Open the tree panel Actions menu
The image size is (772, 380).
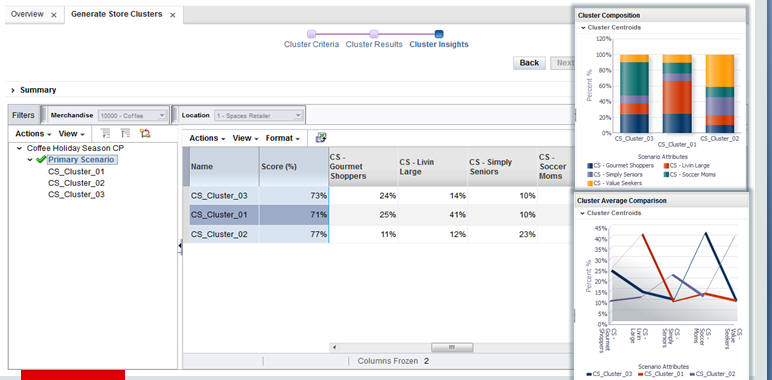(x=33, y=134)
